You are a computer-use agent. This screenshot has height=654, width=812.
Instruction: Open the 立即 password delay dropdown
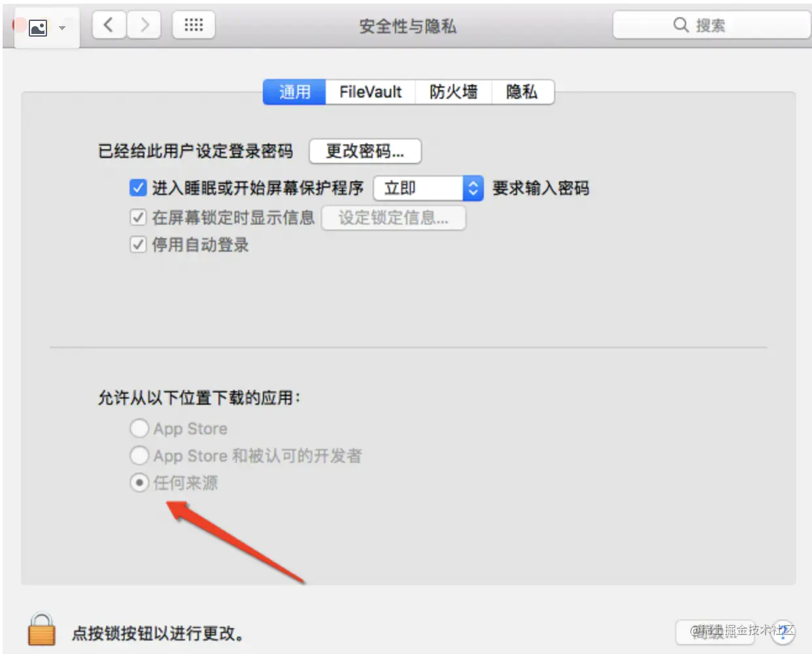pyautogui.click(x=428, y=188)
